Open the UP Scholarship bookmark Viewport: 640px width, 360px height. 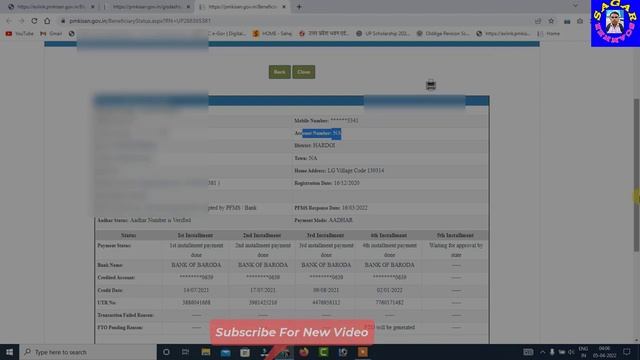[382, 33]
